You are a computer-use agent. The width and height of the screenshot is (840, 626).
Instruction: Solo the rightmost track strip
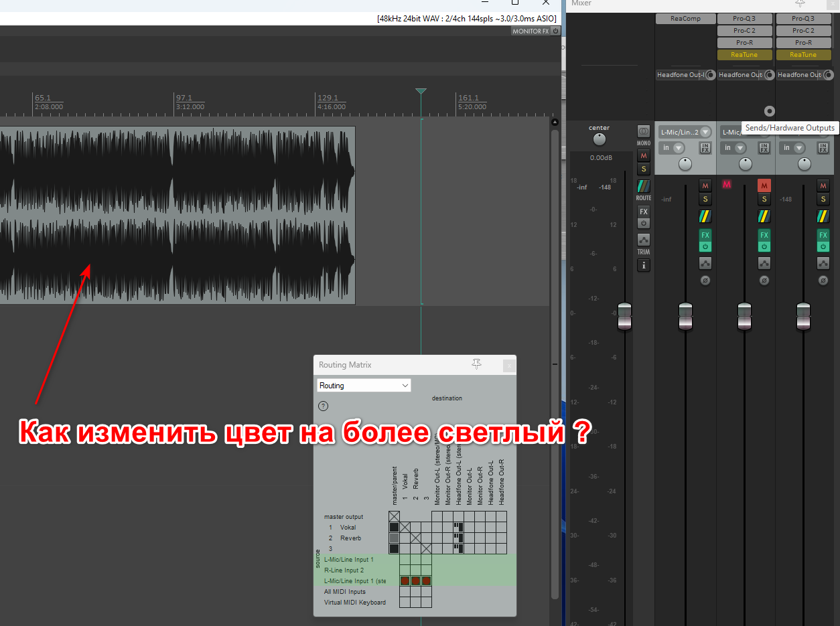[x=823, y=199]
